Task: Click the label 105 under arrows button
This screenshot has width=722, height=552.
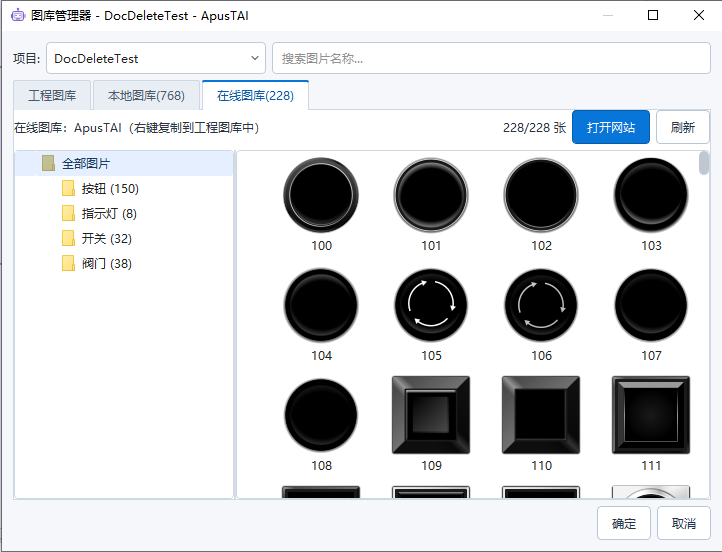Action: click(431, 355)
